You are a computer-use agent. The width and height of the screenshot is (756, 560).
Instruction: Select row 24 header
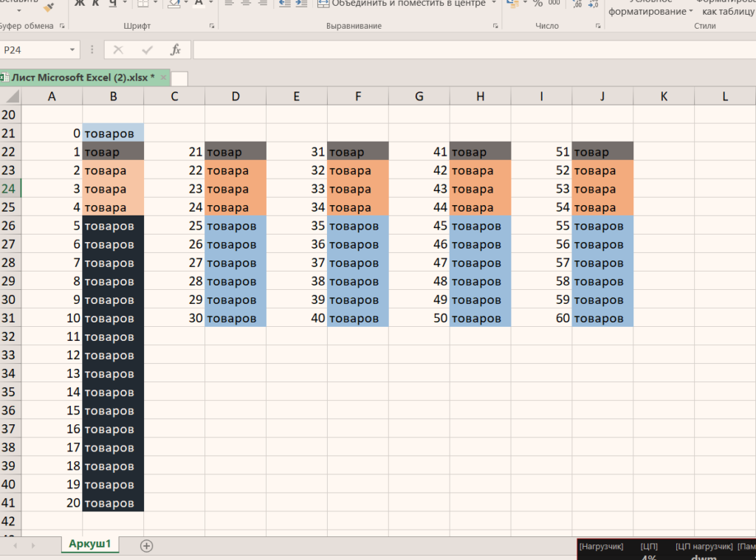(10, 188)
